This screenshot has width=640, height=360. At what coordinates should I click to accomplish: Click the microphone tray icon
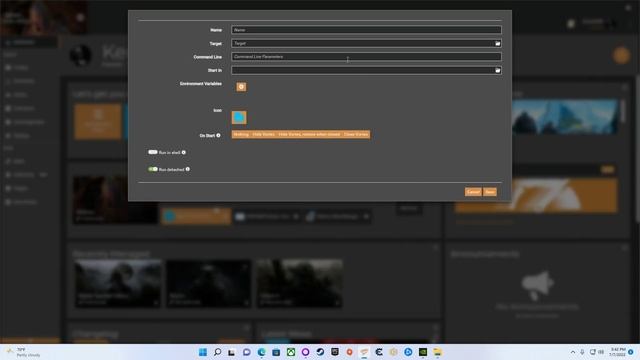pos(582,352)
